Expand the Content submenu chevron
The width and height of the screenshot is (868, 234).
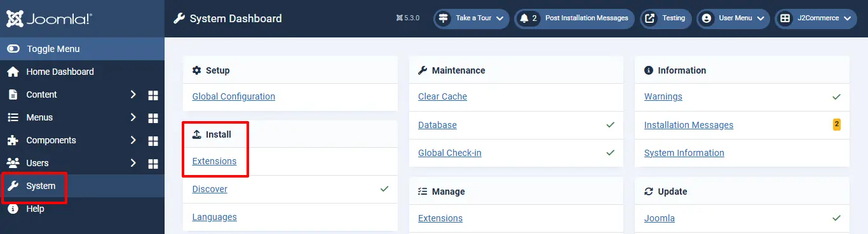pos(133,94)
